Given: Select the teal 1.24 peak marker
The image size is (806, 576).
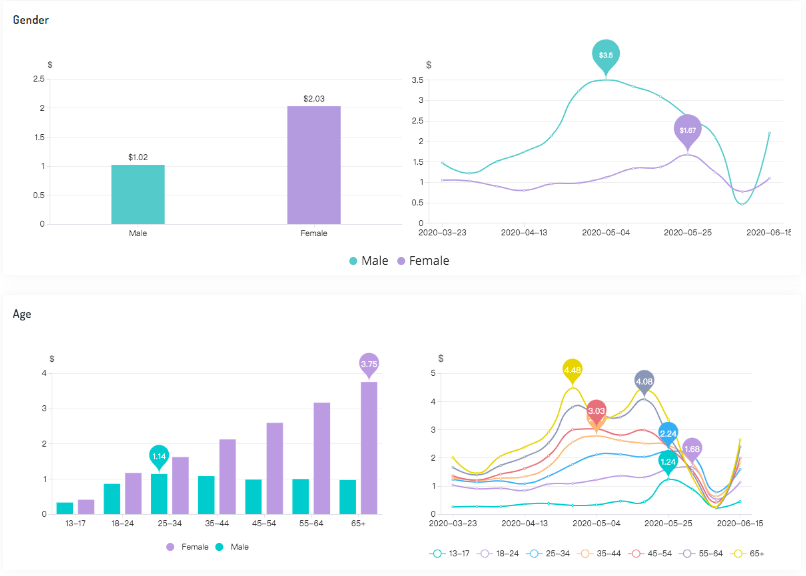Looking at the screenshot, I should click(x=668, y=462).
